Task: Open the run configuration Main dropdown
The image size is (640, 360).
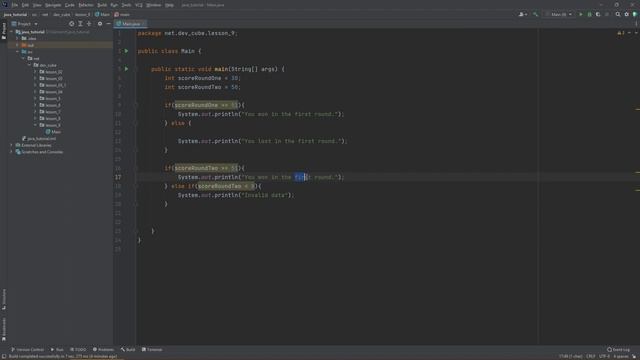Action: coord(559,14)
